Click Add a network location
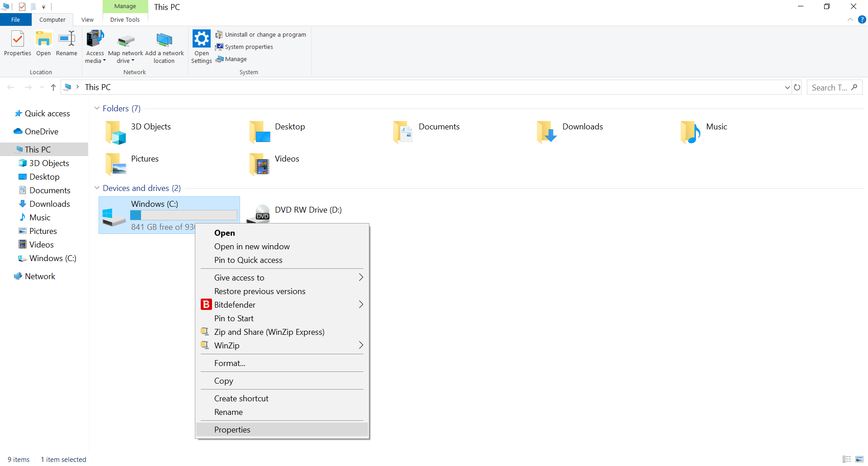 coord(164,47)
